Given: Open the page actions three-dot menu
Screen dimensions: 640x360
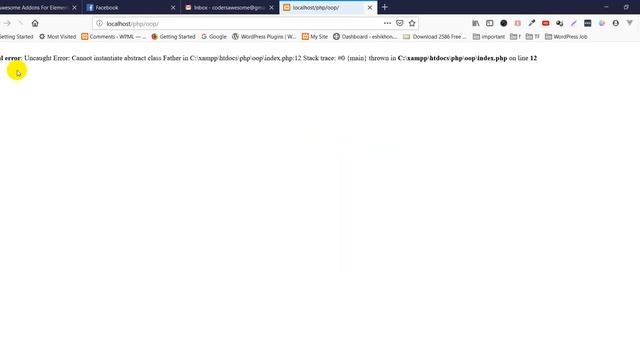Looking at the screenshot, I should 387,23.
